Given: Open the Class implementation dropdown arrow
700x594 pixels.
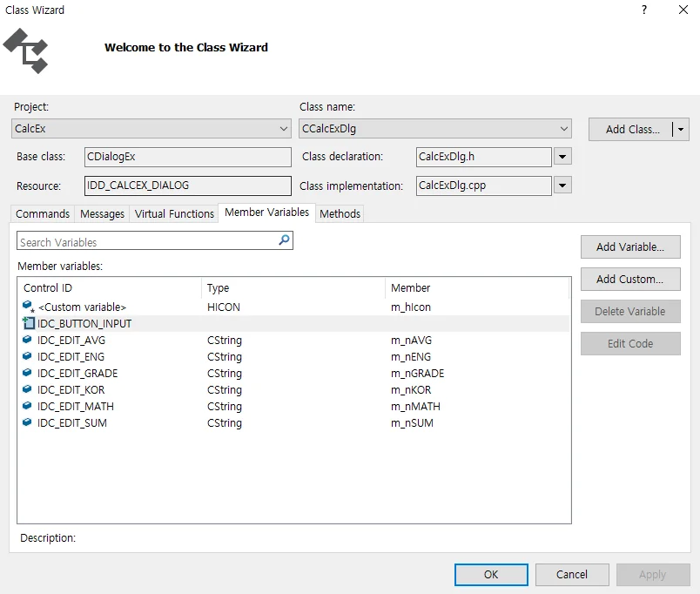Looking at the screenshot, I should click(562, 185).
